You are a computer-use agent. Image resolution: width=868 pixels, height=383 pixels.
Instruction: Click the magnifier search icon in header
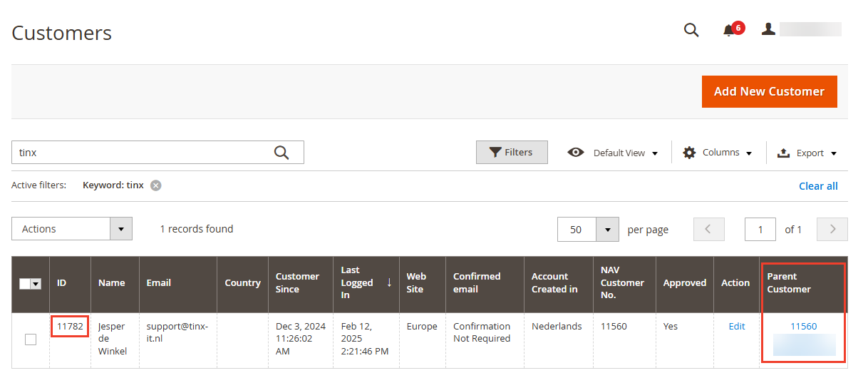pyautogui.click(x=691, y=30)
